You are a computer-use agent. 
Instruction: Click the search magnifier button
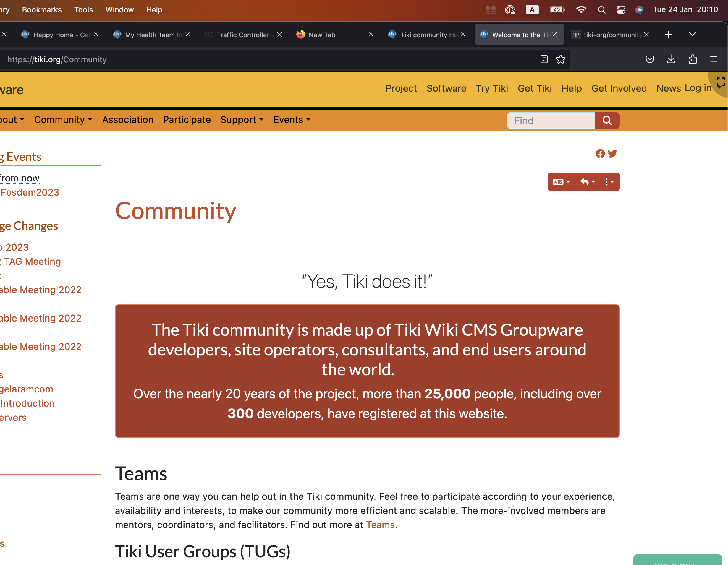coord(607,121)
